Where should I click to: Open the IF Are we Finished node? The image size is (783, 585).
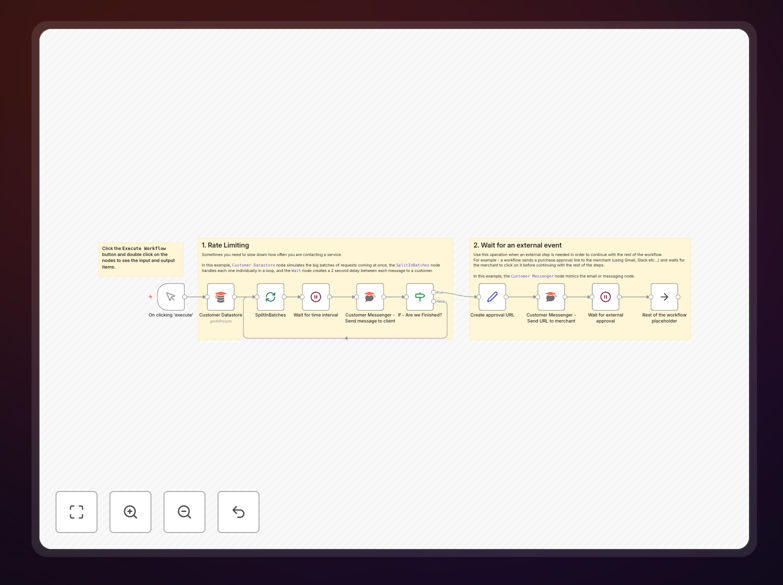tap(420, 297)
